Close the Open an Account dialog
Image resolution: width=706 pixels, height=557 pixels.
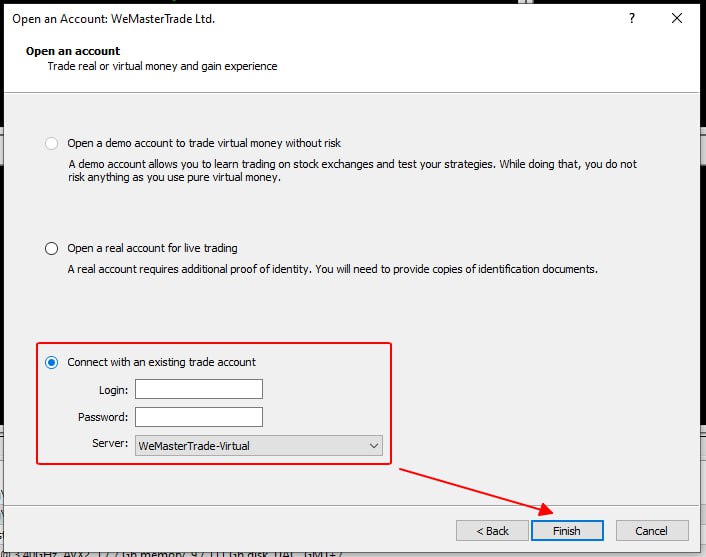(677, 18)
